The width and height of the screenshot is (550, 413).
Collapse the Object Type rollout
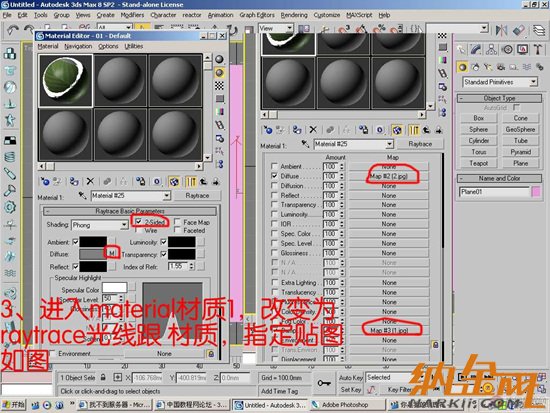[x=499, y=98]
